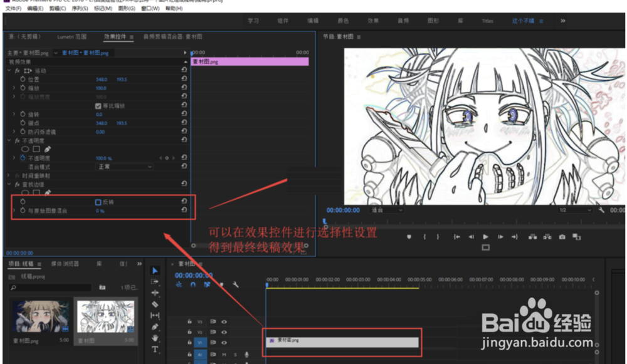
Task: Step forward one frame in program monitor
Action: [500, 237]
